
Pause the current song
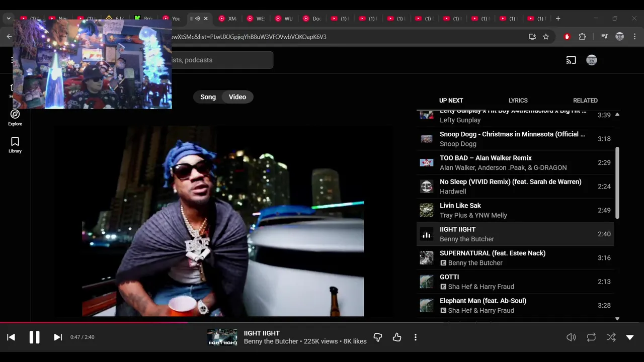(34, 337)
